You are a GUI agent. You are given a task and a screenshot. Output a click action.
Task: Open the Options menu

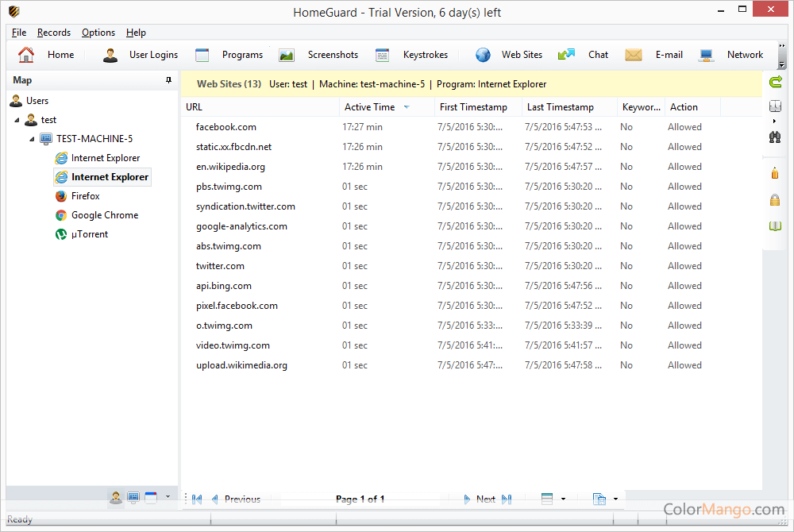coord(98,33)
